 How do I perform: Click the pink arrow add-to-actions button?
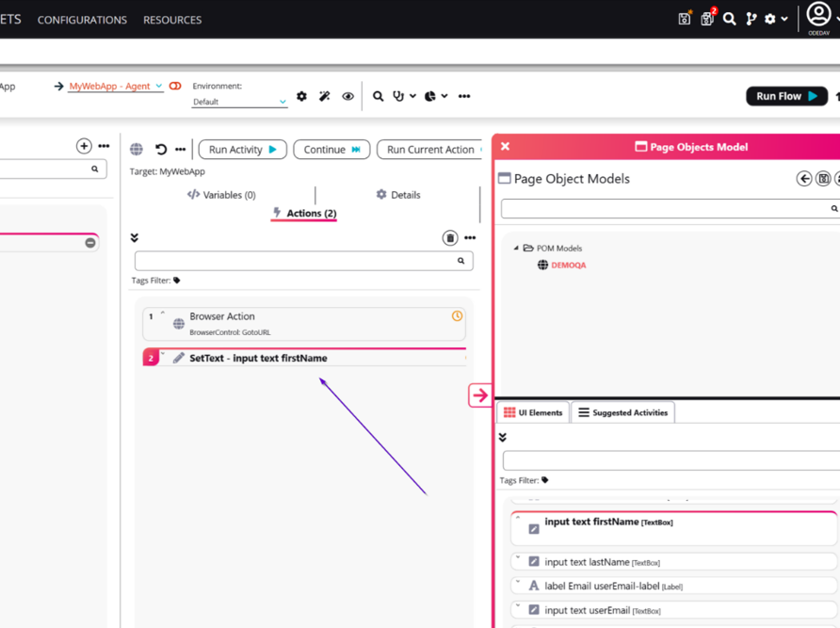click(479, 395)
